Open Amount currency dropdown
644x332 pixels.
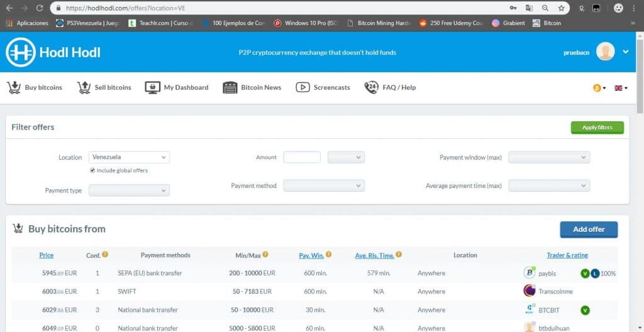pos(346,157)
